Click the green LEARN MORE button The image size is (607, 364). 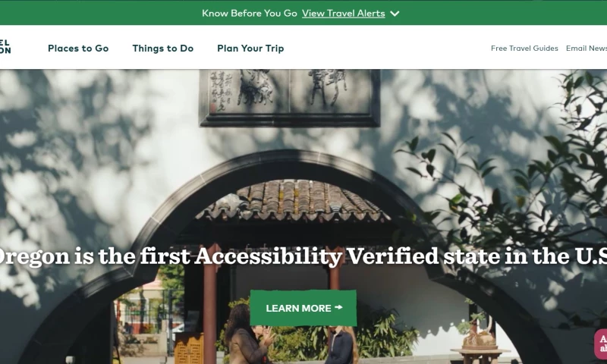point(303,308)
